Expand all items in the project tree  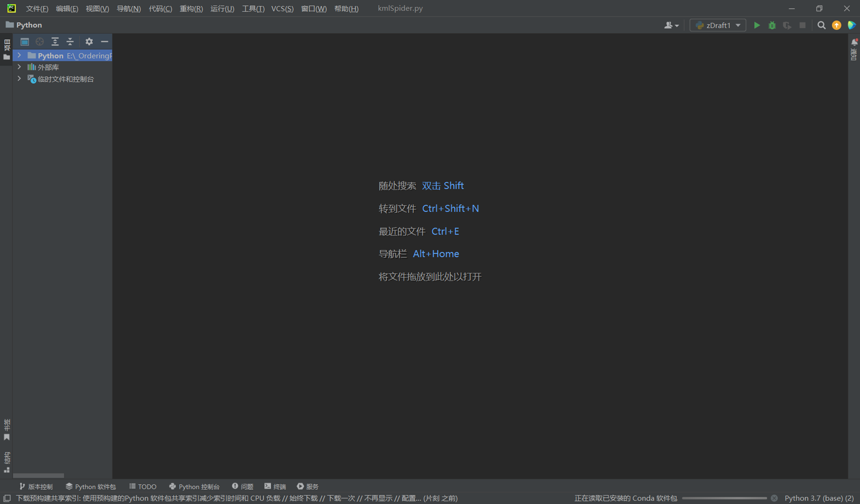pos(55,41)
